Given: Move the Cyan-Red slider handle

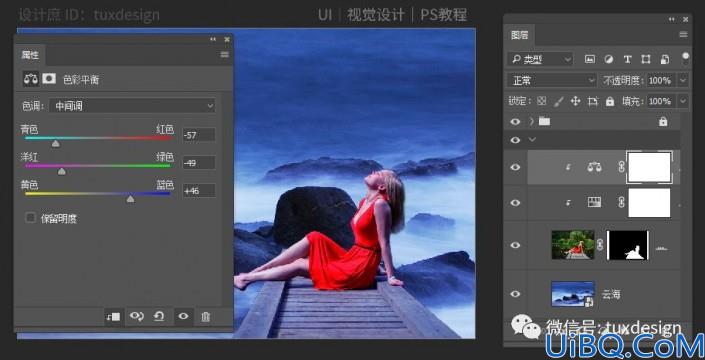Looking at the screenshot, I should (x=55, y=143).
